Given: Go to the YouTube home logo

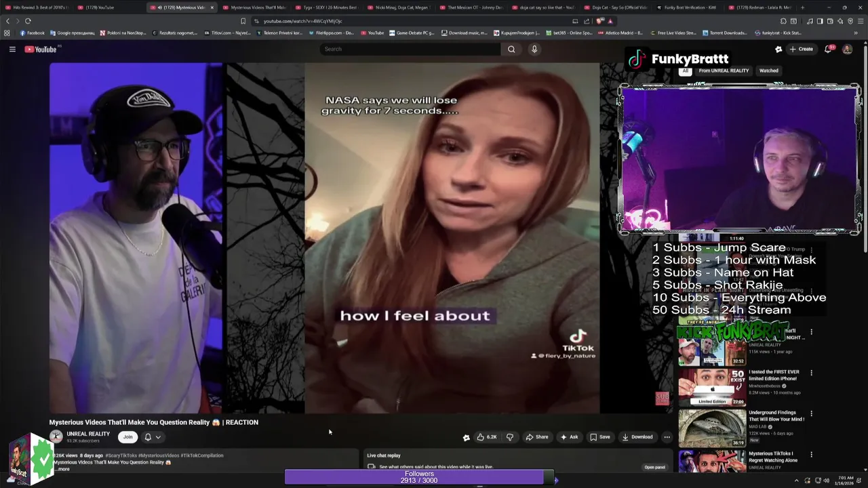Looking at the screenshot, I should (x=41, y=49).
